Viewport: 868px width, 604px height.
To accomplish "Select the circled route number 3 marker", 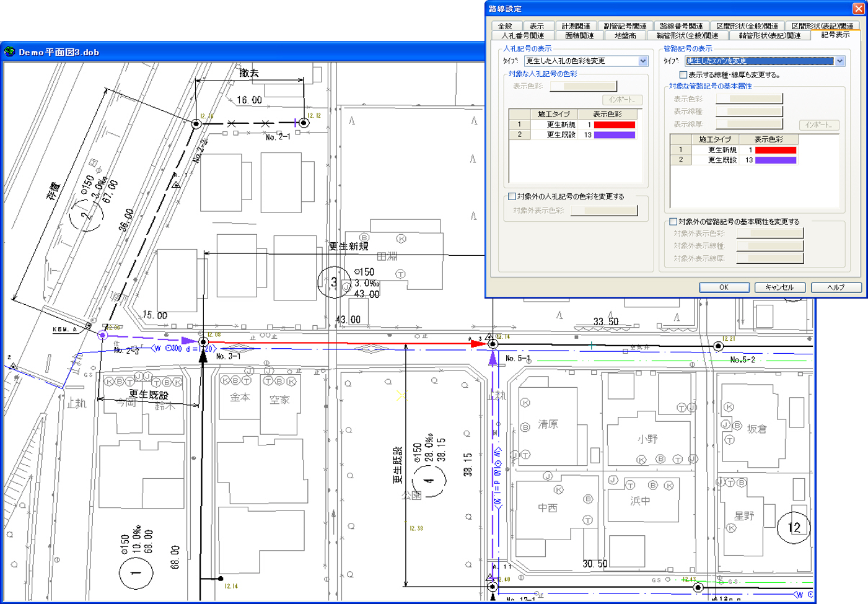I will tap(334, 282).
